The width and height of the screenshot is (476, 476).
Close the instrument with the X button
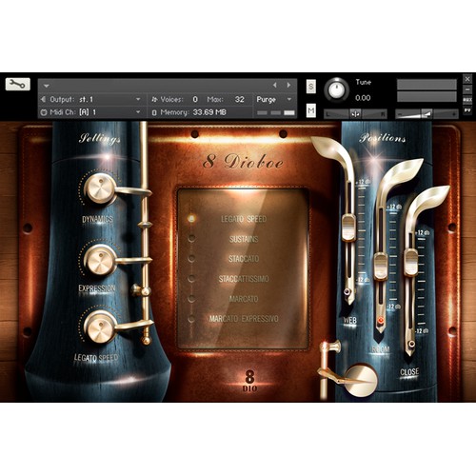(467, 79)
